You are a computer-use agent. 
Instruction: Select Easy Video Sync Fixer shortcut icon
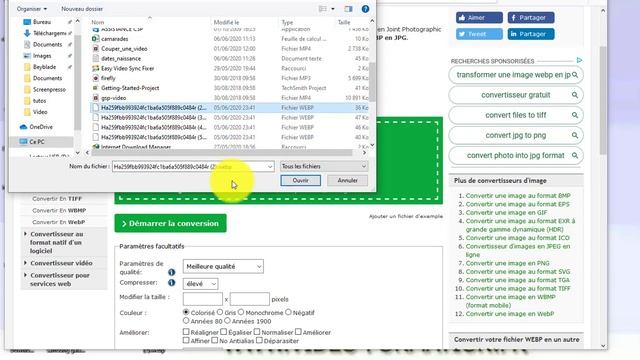click(x=96, y=68)
